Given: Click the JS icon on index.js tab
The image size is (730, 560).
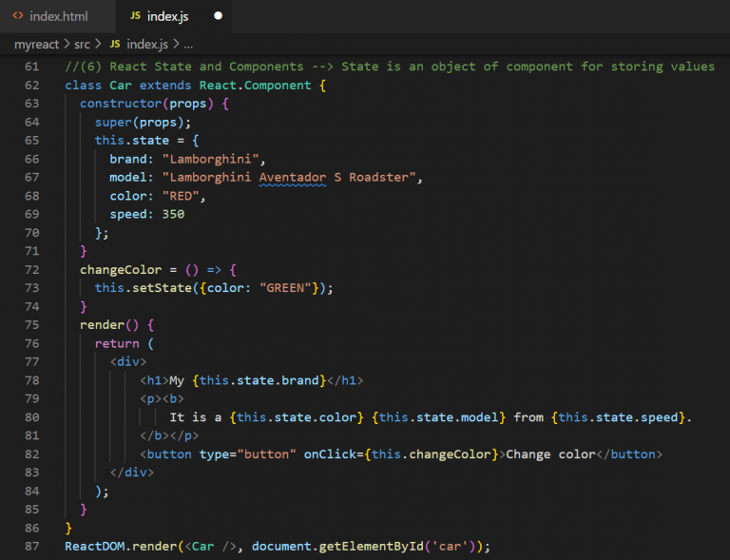Looking at the screenshot, I should click(x=135, y=16).
